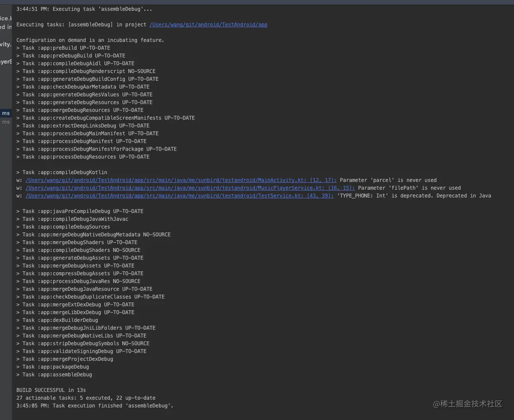The height and width of the screenshot is (420, 514).
Task: Select the ':app:extractDeepLinksDebug' task line
Action: click(x=83, y=126)
